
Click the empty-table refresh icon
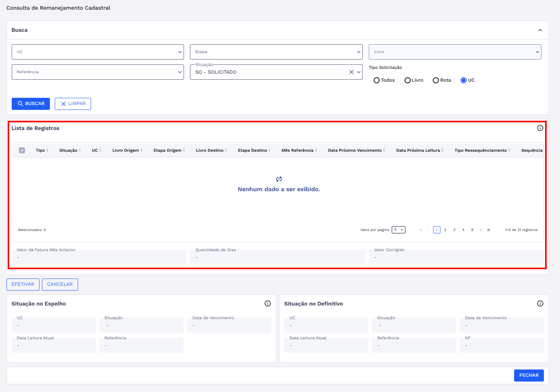point(279,179)
